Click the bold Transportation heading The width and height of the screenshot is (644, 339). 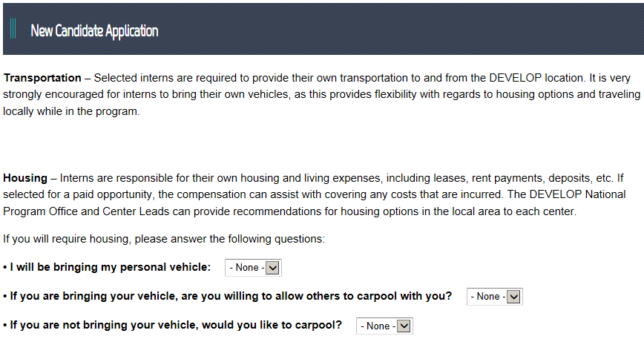coord(42,78)
